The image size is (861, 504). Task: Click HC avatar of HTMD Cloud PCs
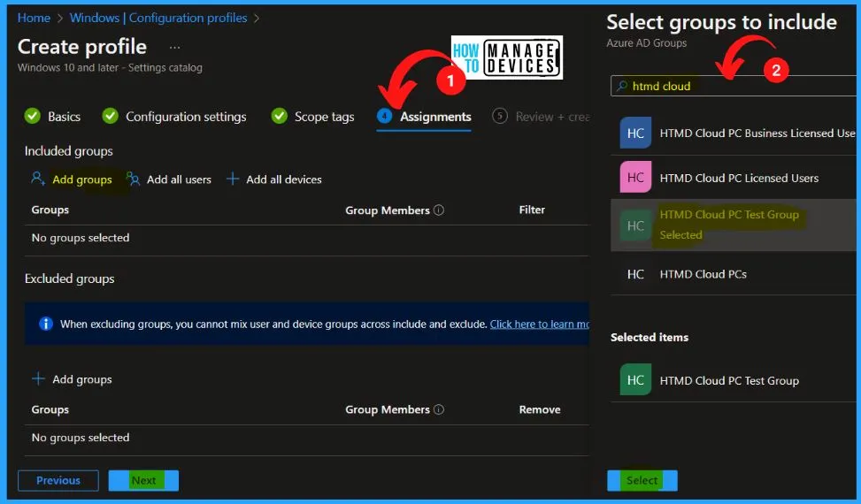pos(635,274)
